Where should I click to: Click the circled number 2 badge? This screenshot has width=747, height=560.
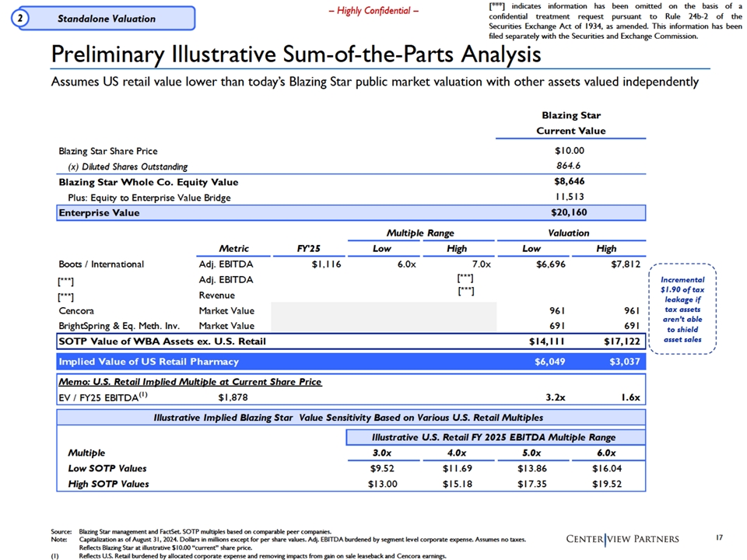(20, 19)
